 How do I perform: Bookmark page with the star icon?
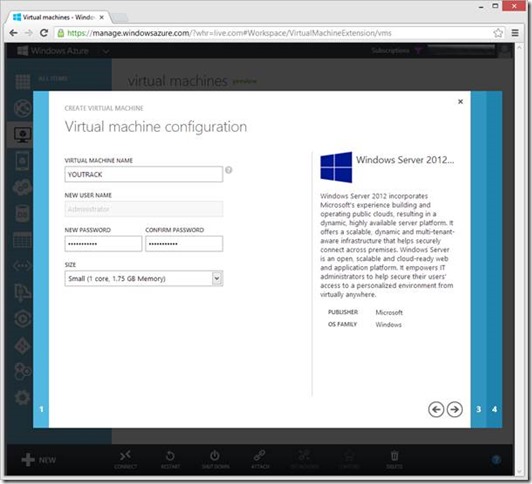(x=498, y=33)
